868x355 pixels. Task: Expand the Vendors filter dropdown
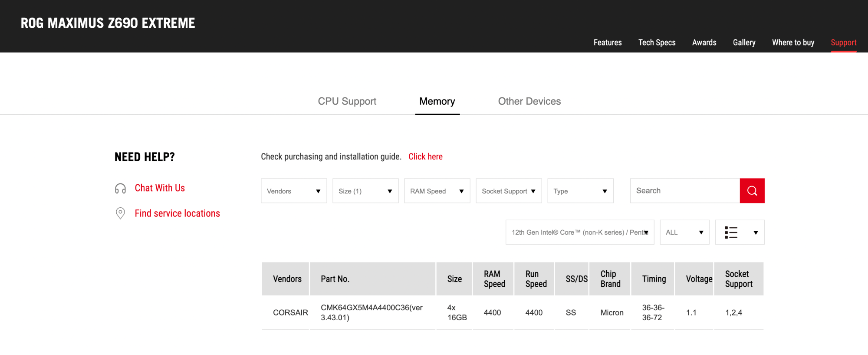pos(293,191)
